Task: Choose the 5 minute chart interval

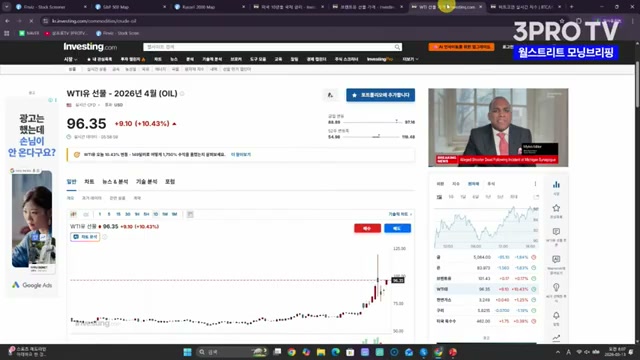Action: (x=109, y=214)
